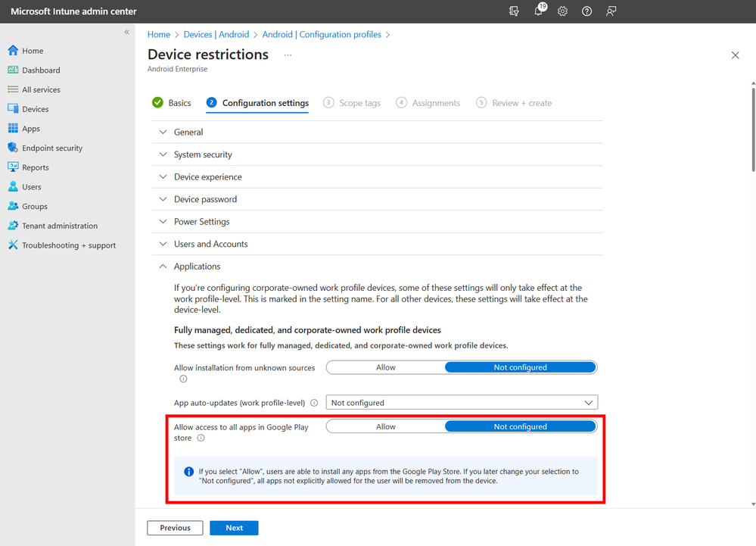Screen dimensions: 756x546
Task: Open Tenant administration sidebar item
Action: tap(52, 226)
